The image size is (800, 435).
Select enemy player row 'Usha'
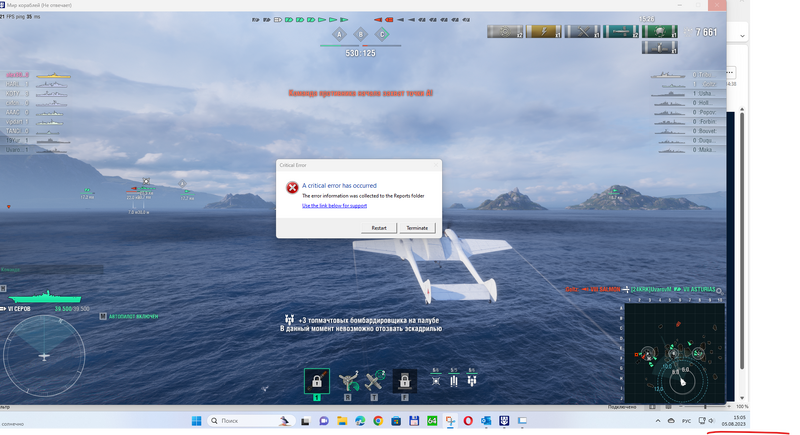click(687, 93)
